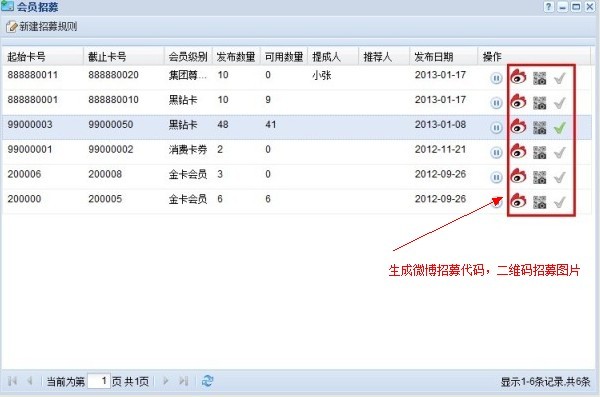Screen dimensions: 600x397
Task: Select cell 小张 in 提成人 column
Action: (x=321, y=75)
